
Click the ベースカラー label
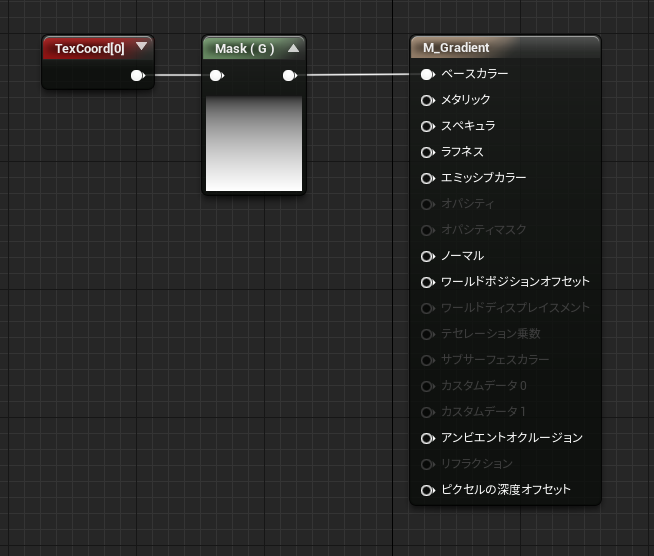pos(475,74)
